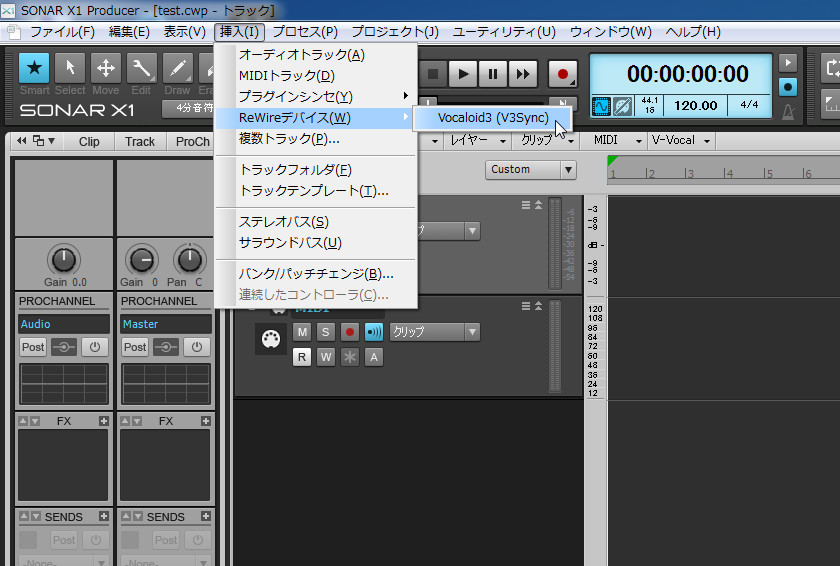Arm recording with the red Record button

(x=562, y=74)
